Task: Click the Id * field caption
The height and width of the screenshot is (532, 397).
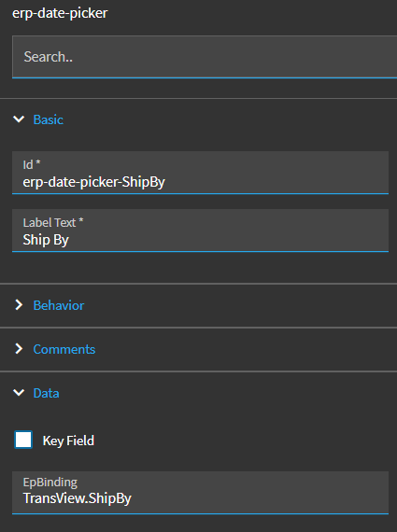Action: (32, 164)
